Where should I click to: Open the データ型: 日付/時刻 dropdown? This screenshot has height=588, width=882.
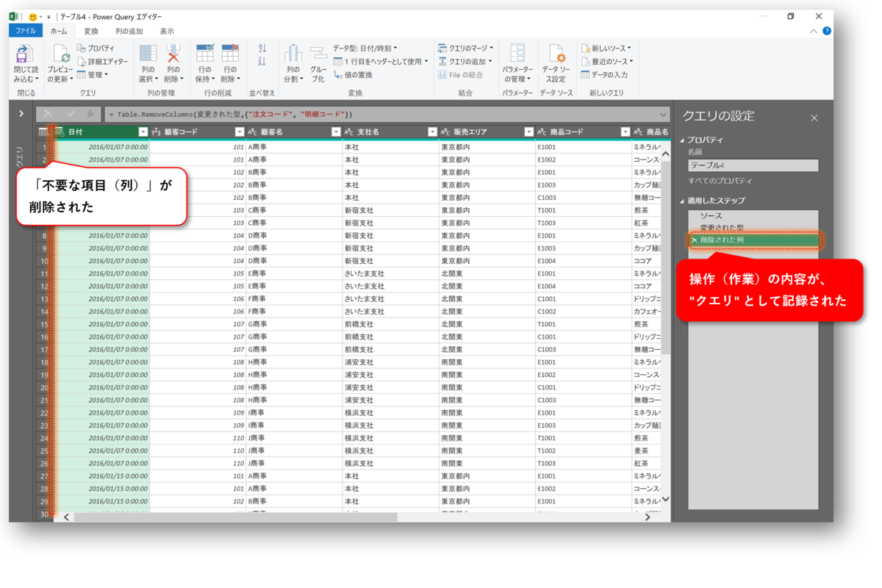pos(365,49)
